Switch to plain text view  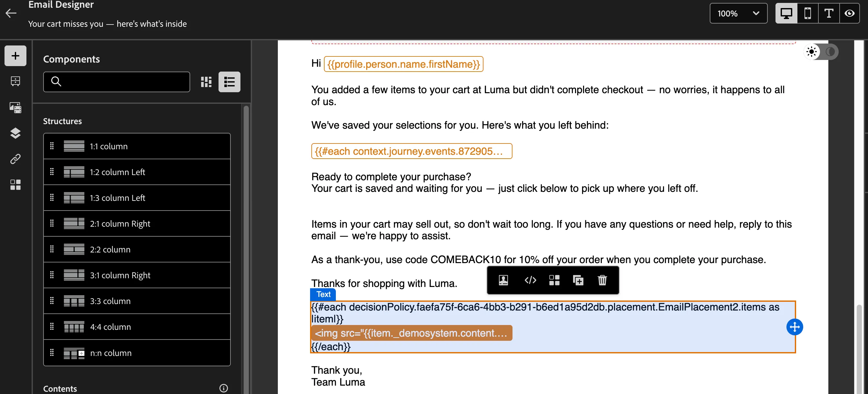829,14
